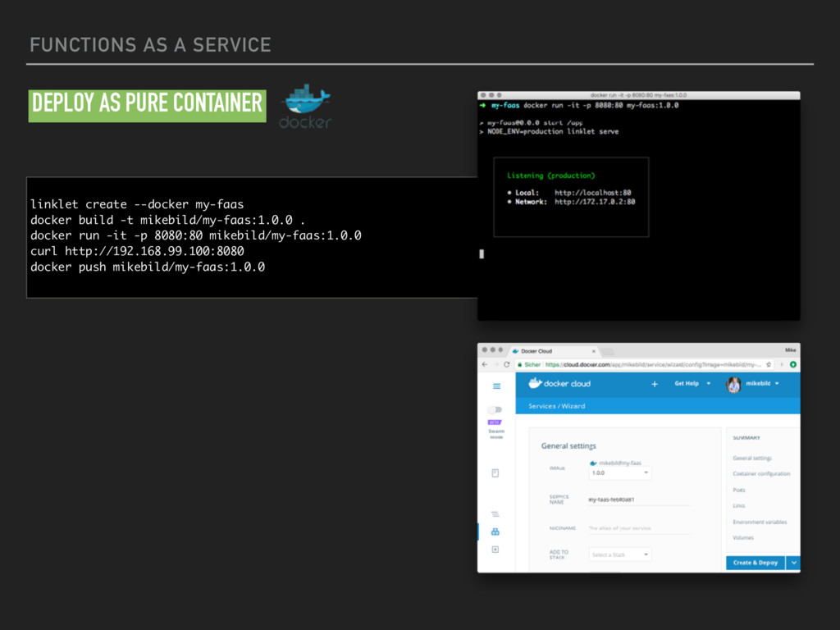Click the mikebild user avatar
Screen dimensions: 840x630
pos(733,384)
